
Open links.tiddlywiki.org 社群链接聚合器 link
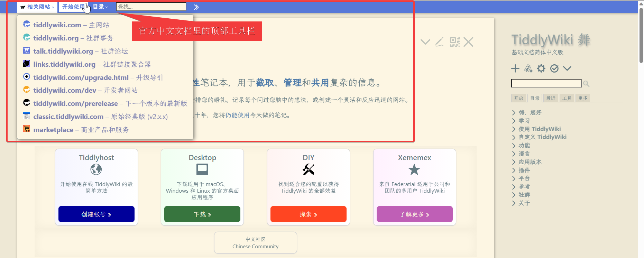tap(92, 64)
